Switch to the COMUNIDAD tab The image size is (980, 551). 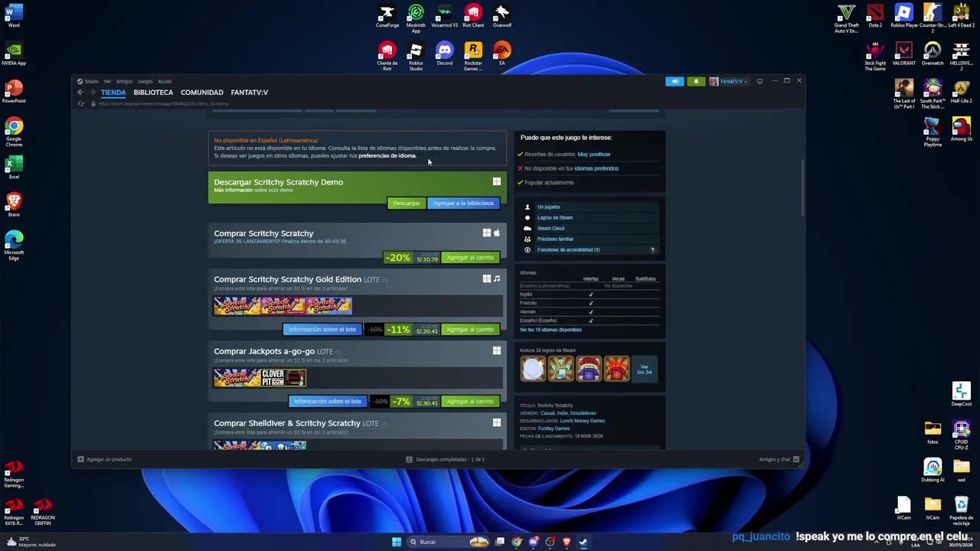202,93
